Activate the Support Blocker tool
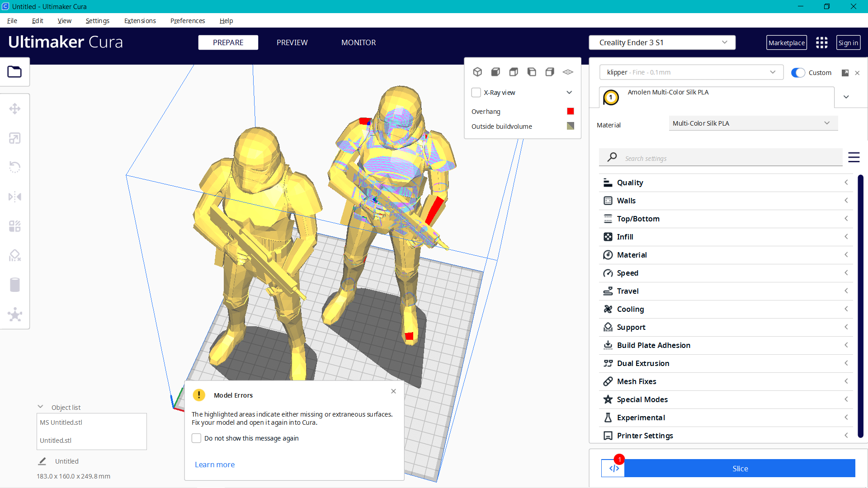Screen dimensions: 868x488 tap(15, 255)
